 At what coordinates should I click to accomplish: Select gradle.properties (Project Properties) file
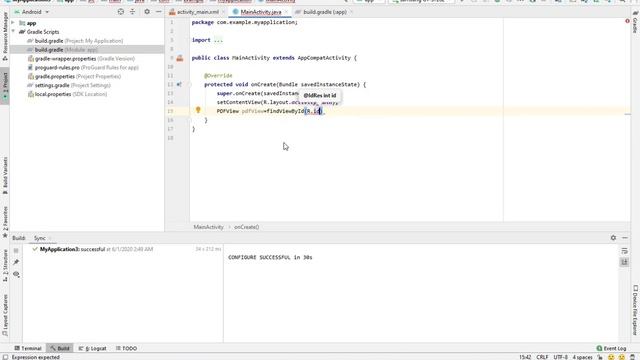74,77
